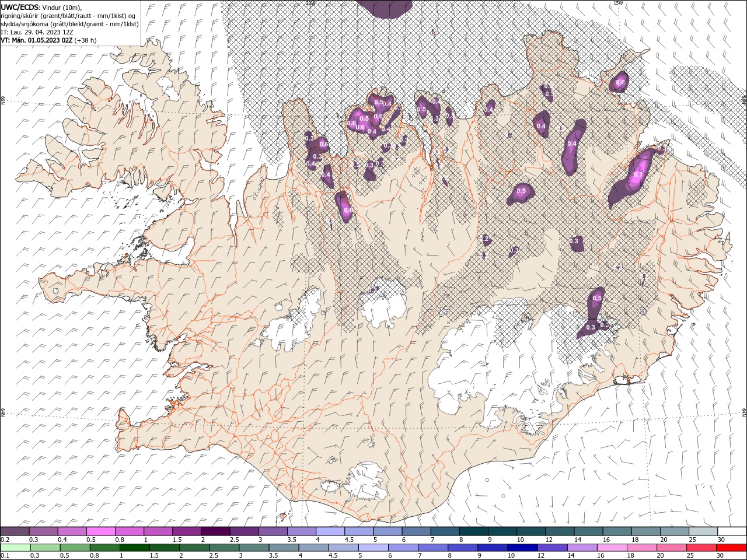This screenshot has width=747, height=560.
Task: Pick the darkest purple swatch labeled 2
Action: (x=215, y=531)
